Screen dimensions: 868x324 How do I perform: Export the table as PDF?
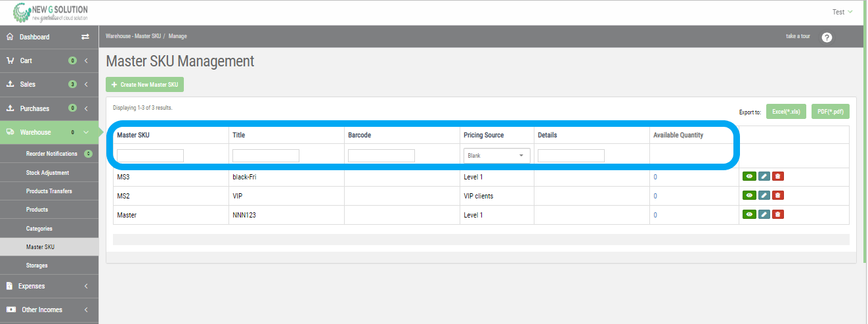(830, 112)
